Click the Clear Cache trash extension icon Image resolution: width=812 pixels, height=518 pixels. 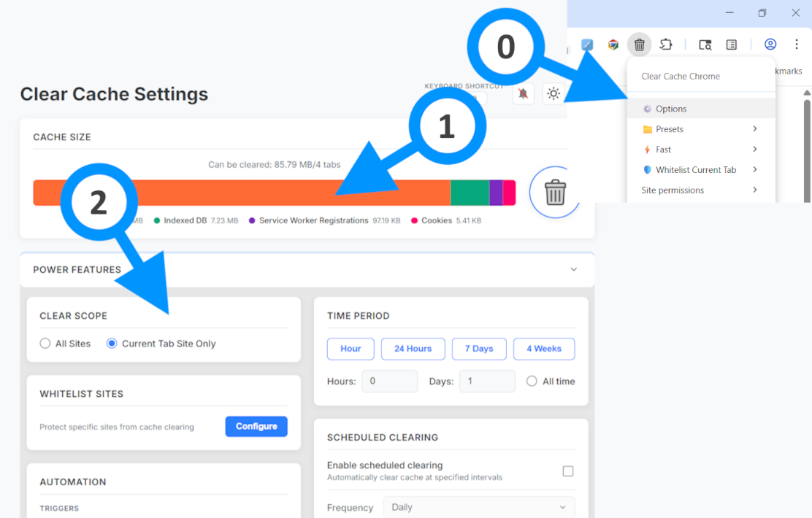[640, 45]
